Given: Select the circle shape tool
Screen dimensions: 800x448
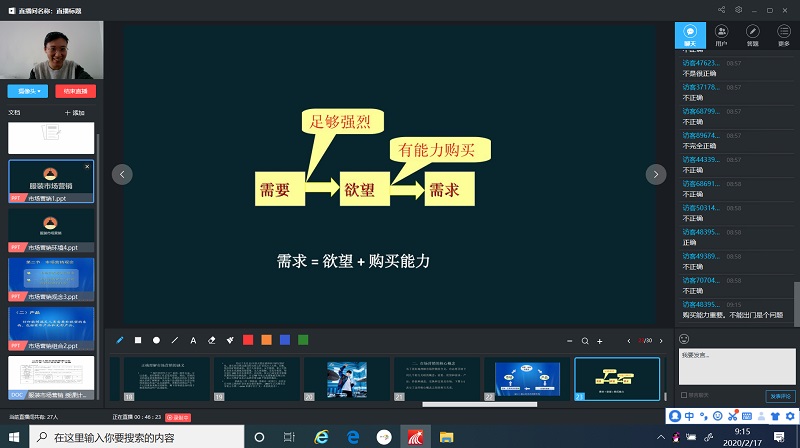Looking at the screenshot, I should (x=156, y=340).
